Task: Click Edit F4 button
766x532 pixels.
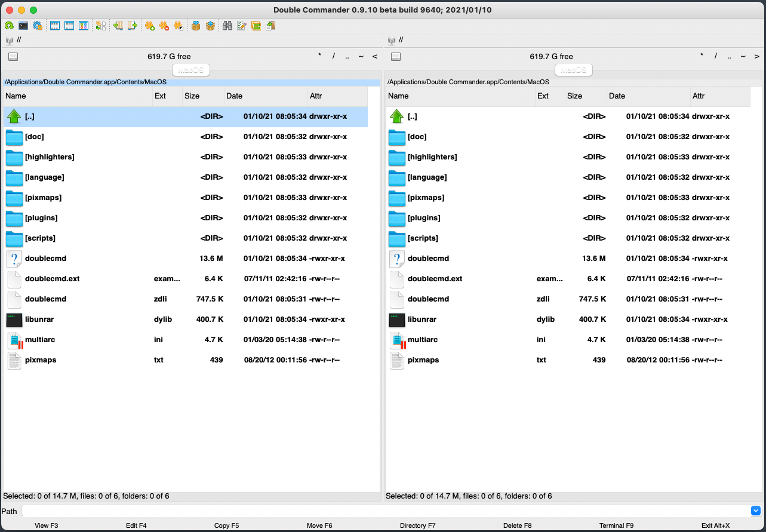Action: coord(136,525)
